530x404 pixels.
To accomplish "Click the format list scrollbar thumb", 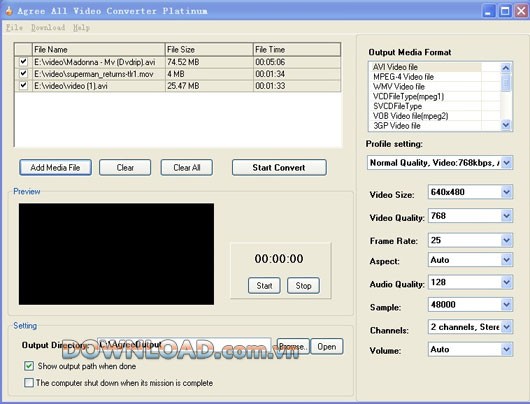I will point(506,83).
